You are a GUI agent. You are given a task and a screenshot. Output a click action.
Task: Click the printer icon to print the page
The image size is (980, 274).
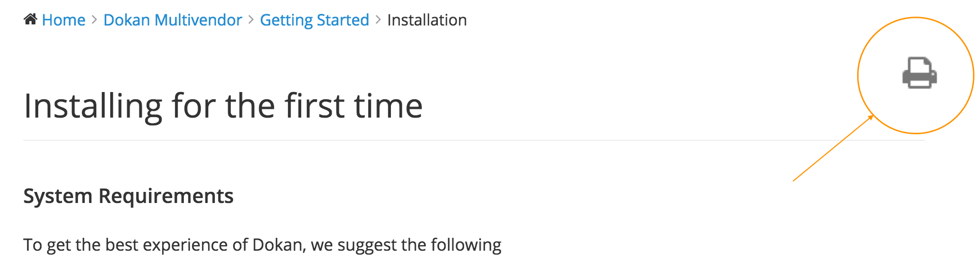coord(920,73)
